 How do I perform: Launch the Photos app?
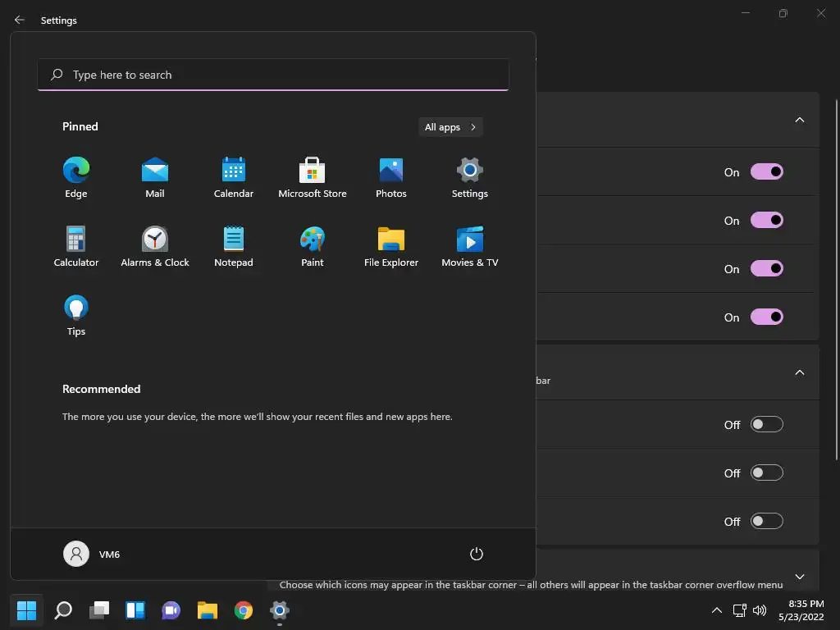(391, 178)
